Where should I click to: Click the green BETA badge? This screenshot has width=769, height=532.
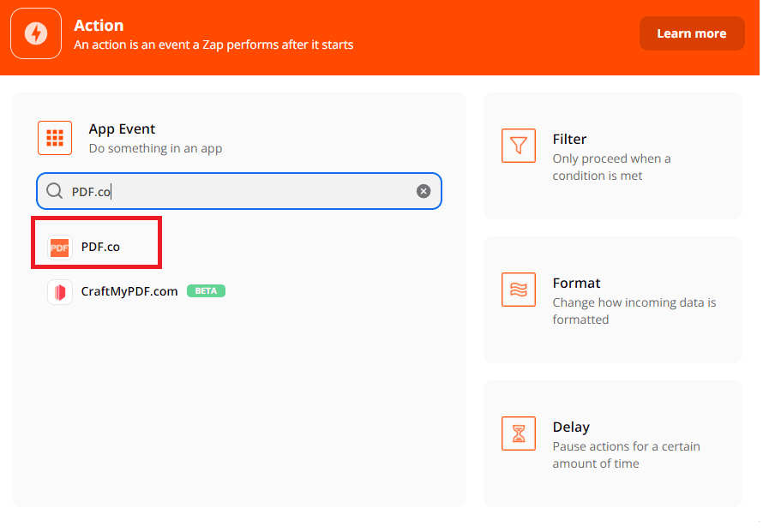206,291
